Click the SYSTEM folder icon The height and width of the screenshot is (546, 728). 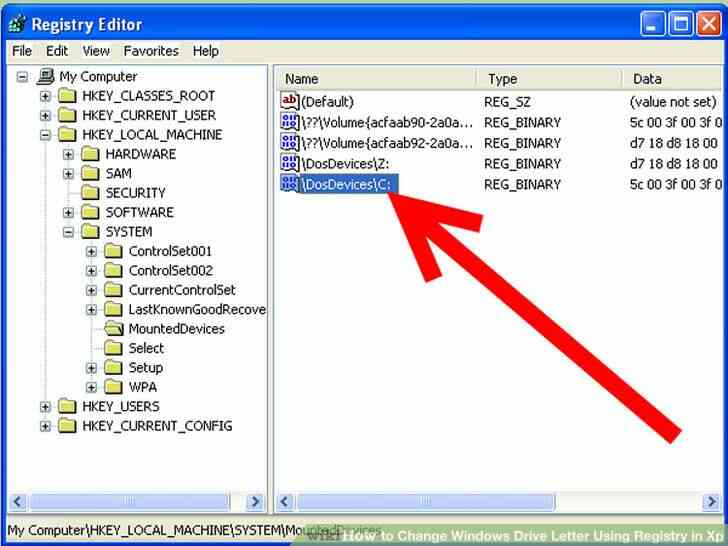[90, 232]
